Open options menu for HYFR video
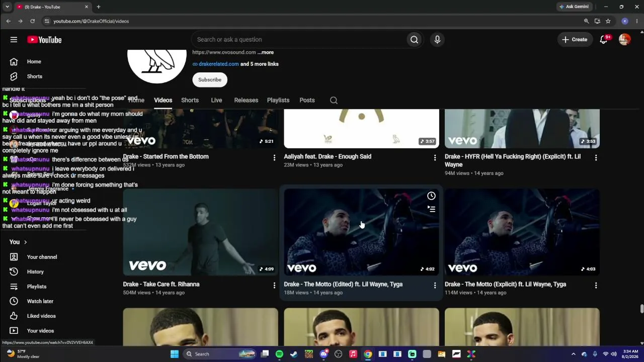The width and height of the screenshot is (644, 362). point(596,158)
